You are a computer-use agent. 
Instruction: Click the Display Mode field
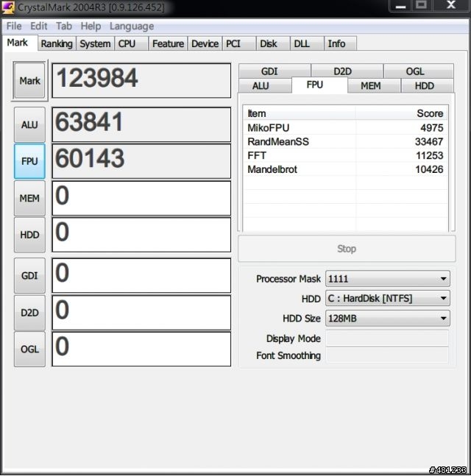click(387, 338)
